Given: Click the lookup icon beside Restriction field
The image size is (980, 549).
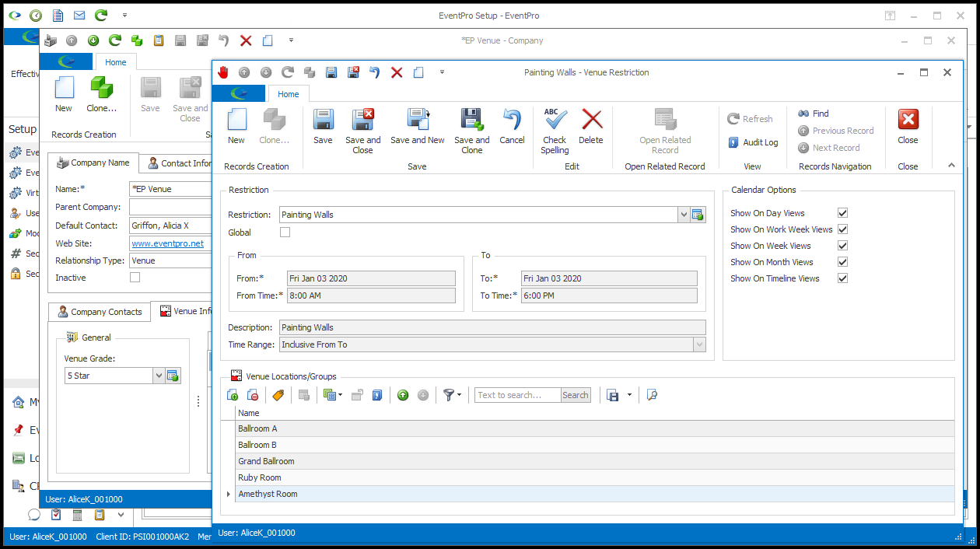Looking at the screenshot, I should 698,215.
